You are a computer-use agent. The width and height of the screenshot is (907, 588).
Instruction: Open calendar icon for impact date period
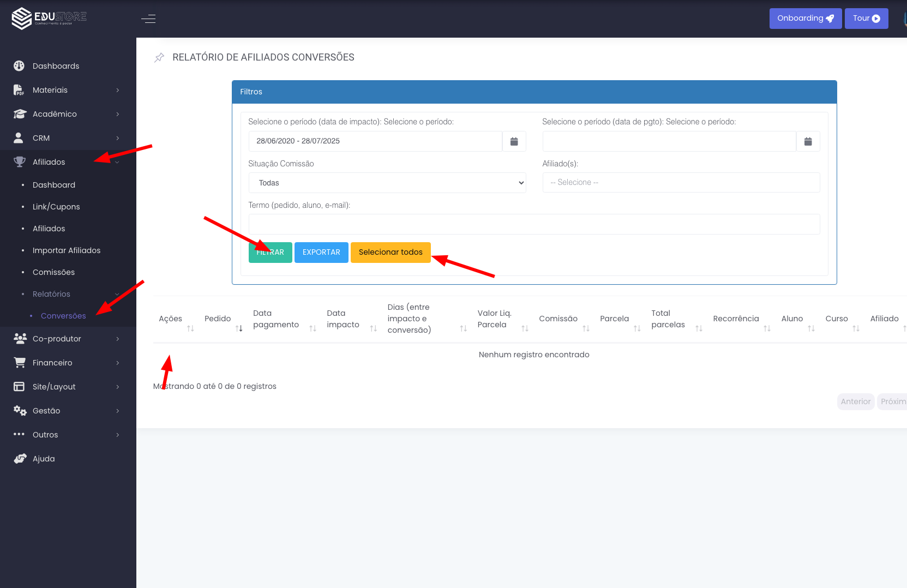pyautogui.click(x=514, y=141)
